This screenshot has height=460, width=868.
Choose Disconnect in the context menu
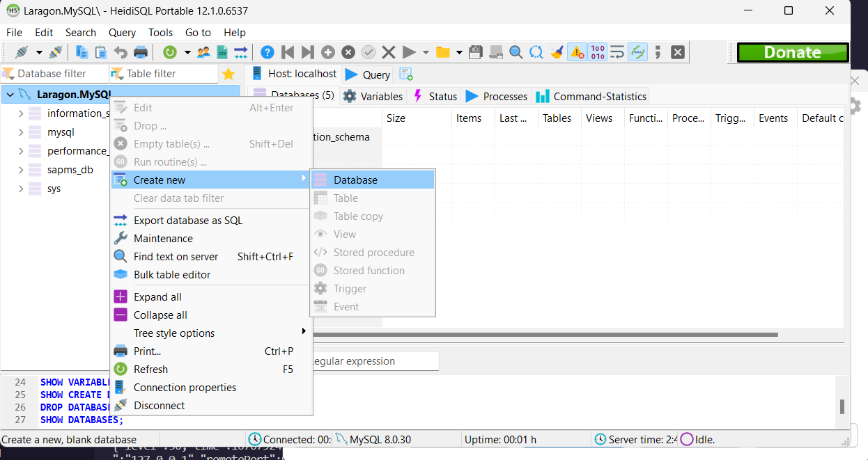click(x=211, y=406)
